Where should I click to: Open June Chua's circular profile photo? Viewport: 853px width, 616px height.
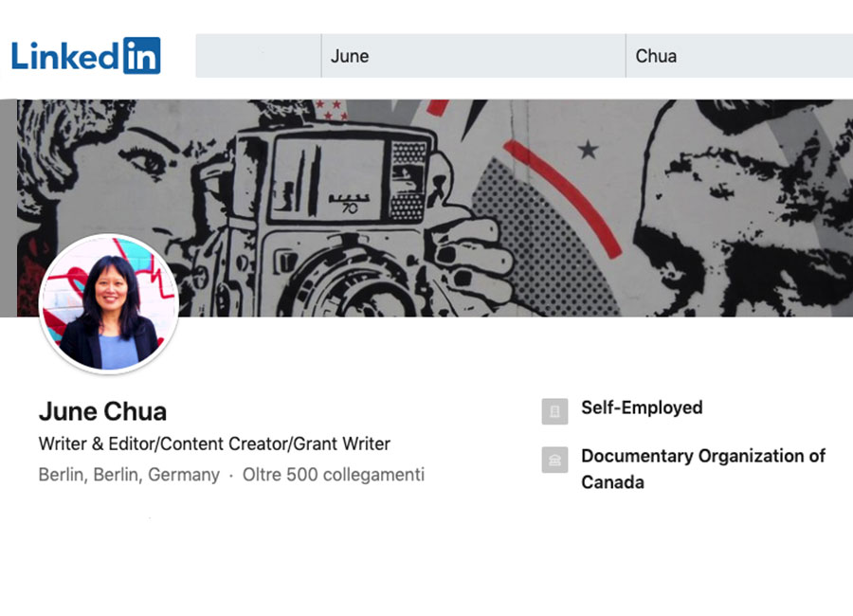click(x=109, y=303)
